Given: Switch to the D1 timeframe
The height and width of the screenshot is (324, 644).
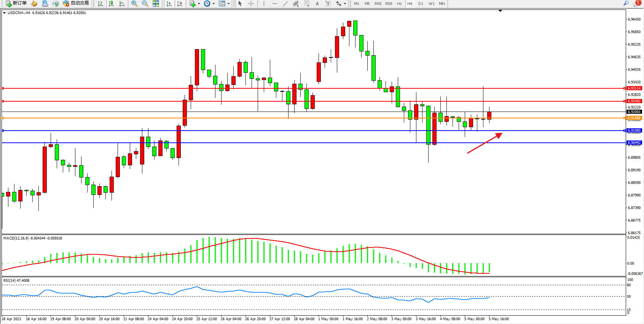Looking at the screenshot, I should click(421, 3).
